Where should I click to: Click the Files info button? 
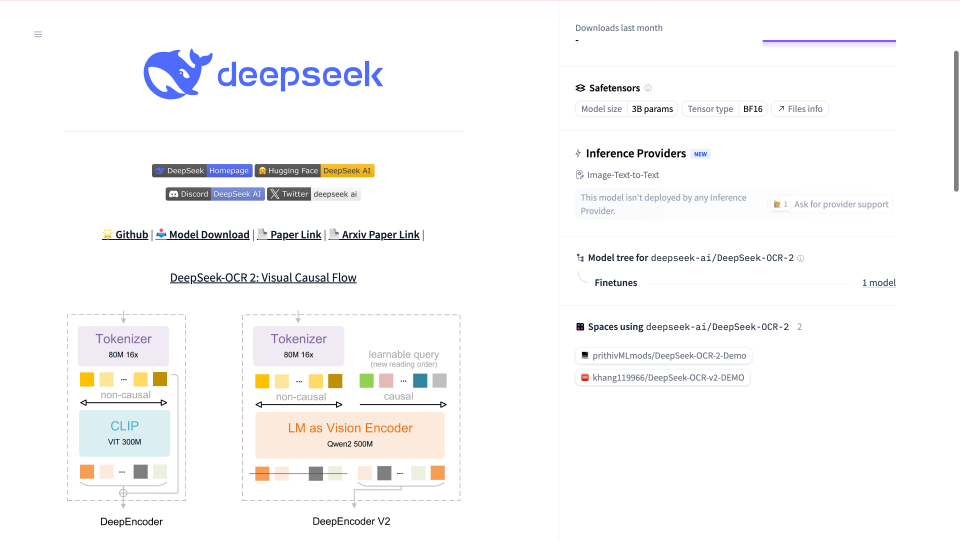(800, 109)
